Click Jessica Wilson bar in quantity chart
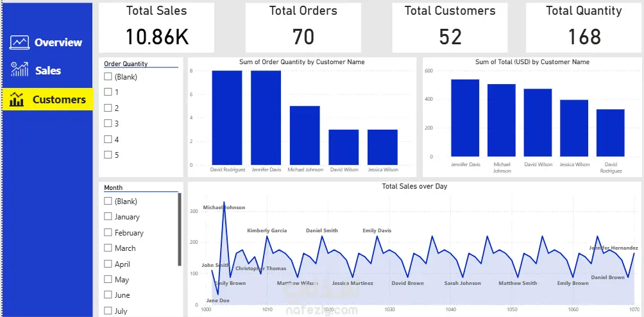644x317 pixels. pyautogui.click(x=383, y=148)
